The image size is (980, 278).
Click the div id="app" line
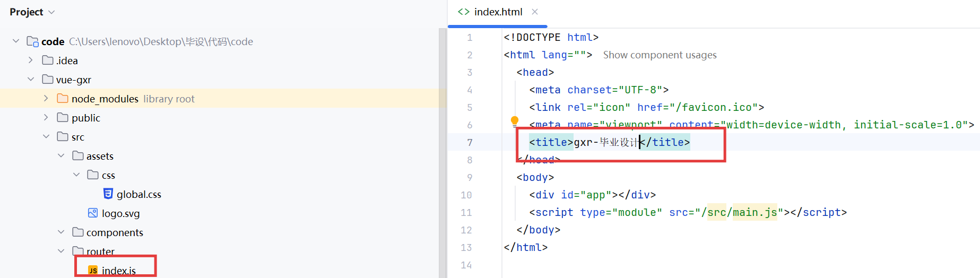click(592, 195)
